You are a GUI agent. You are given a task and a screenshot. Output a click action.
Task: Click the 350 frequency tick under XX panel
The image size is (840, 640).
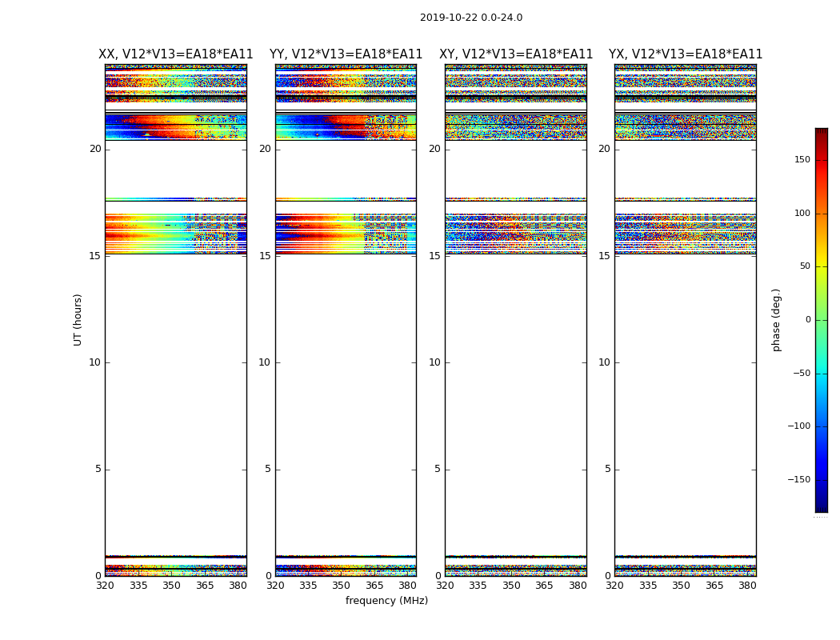171,586
